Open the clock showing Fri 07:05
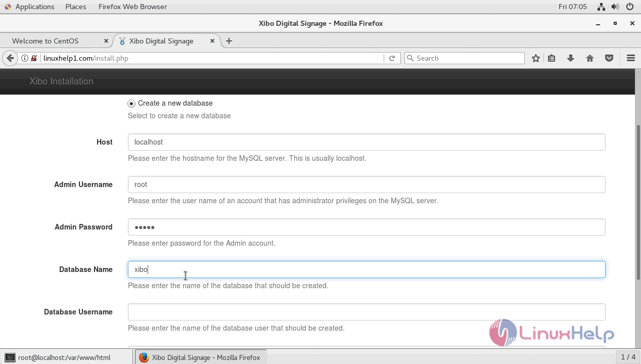 pos(573,7)
